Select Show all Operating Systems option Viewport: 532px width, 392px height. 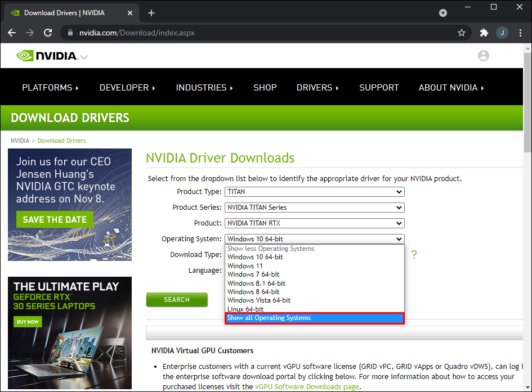pyautogui.click(x=314, y=318)
